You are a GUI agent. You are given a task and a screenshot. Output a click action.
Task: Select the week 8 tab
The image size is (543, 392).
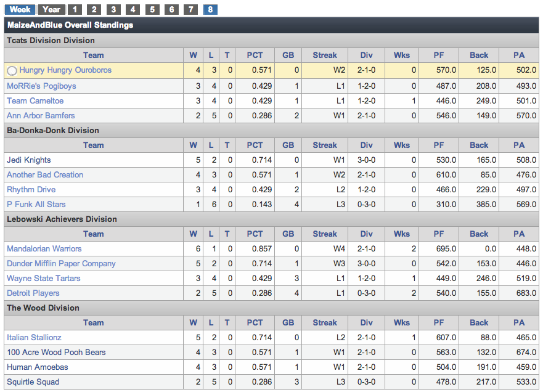tap(211, 9)
